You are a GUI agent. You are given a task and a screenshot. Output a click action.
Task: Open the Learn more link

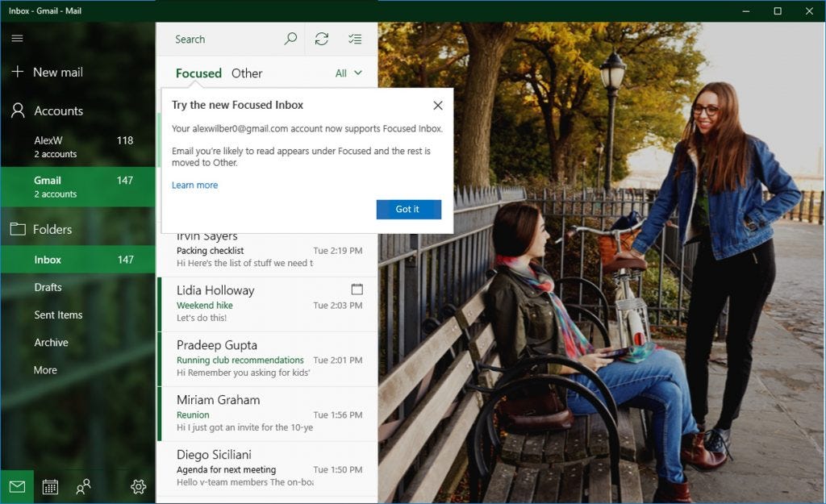[x=194, y=185]
